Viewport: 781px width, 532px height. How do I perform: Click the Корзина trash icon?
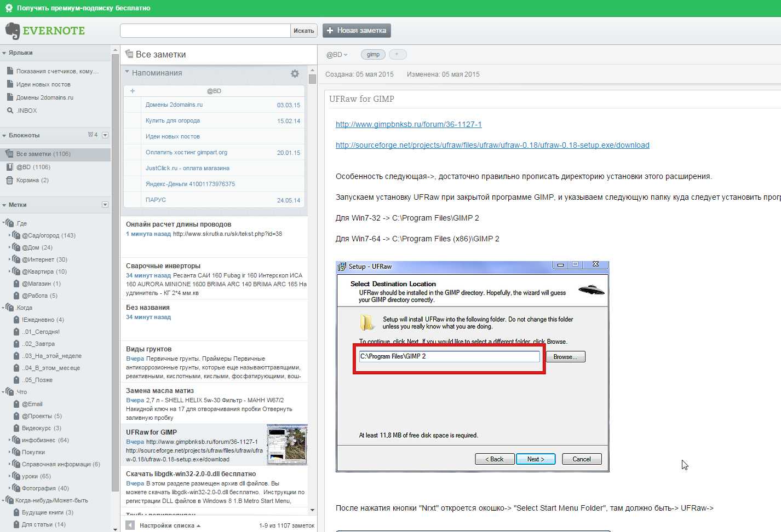click(9, 180)
